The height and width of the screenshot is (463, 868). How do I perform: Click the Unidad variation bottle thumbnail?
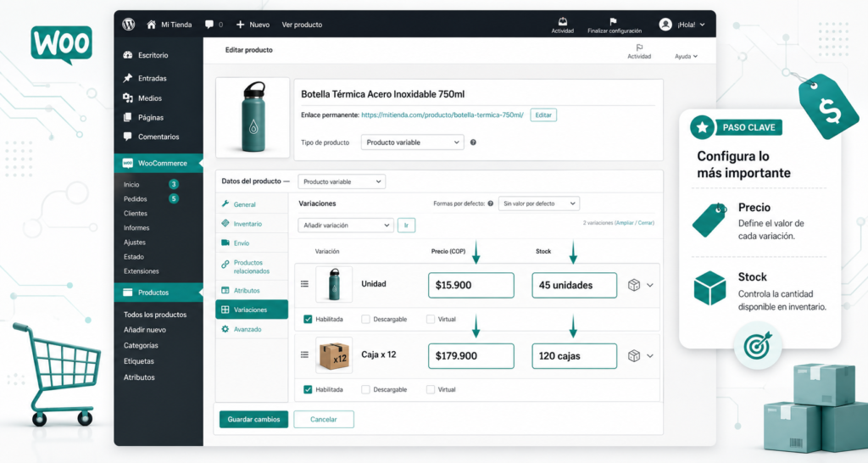[x=334, y=284]
